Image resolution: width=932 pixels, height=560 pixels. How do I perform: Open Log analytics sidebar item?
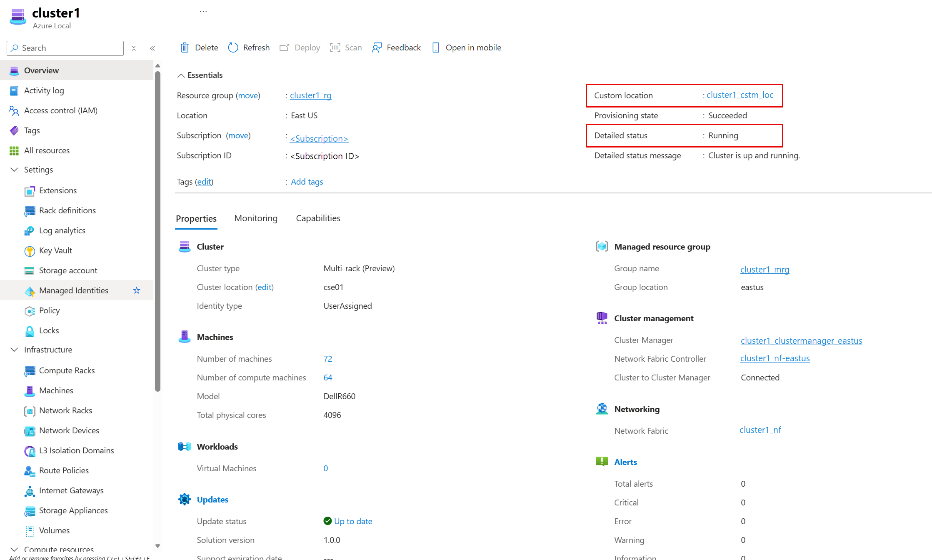point(62,230)
